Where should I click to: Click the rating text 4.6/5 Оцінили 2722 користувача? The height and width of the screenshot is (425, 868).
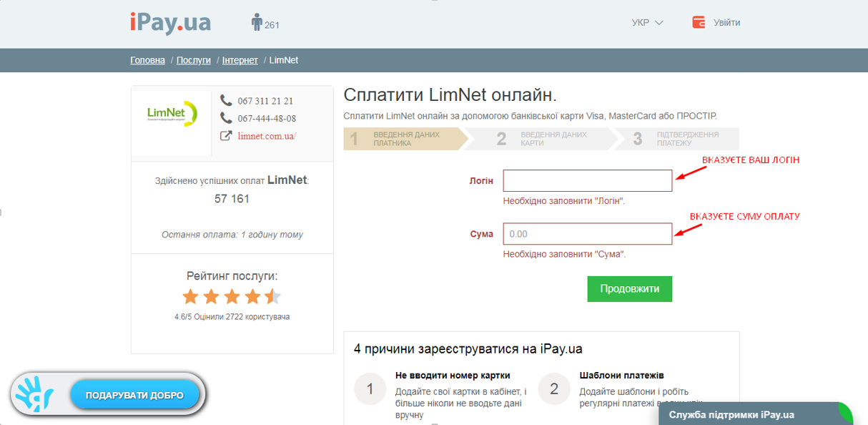pyautogui.click(x=232, y=316)
